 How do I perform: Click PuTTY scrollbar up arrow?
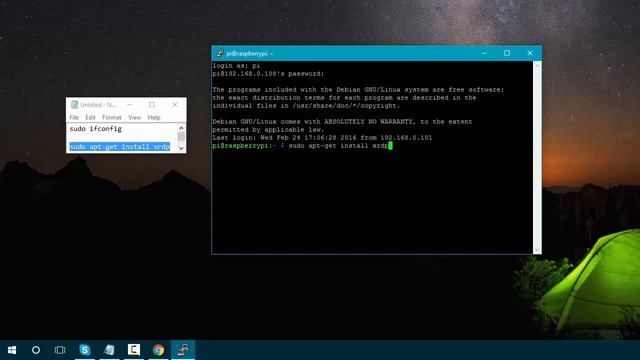537,65
